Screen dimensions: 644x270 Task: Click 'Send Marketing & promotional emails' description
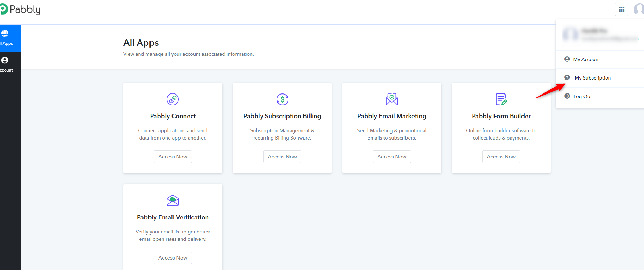(392, 134)
